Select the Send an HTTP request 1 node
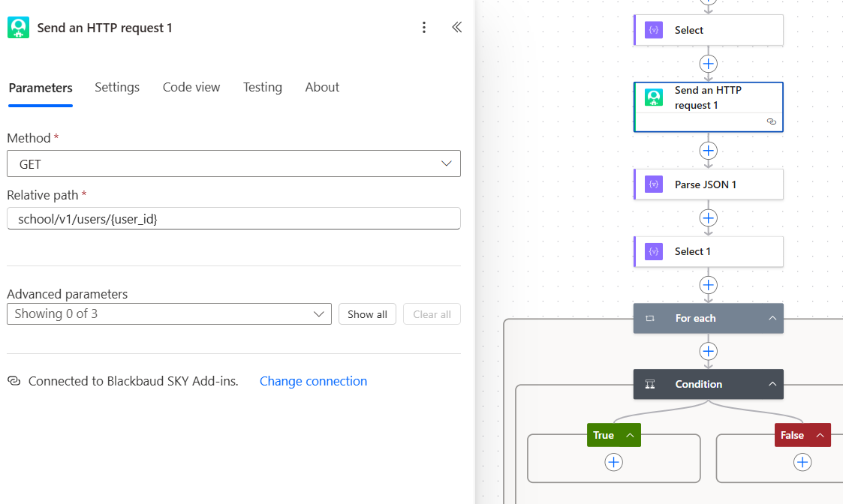The height and width of the screenshot is (504, 843). point(708,107)
